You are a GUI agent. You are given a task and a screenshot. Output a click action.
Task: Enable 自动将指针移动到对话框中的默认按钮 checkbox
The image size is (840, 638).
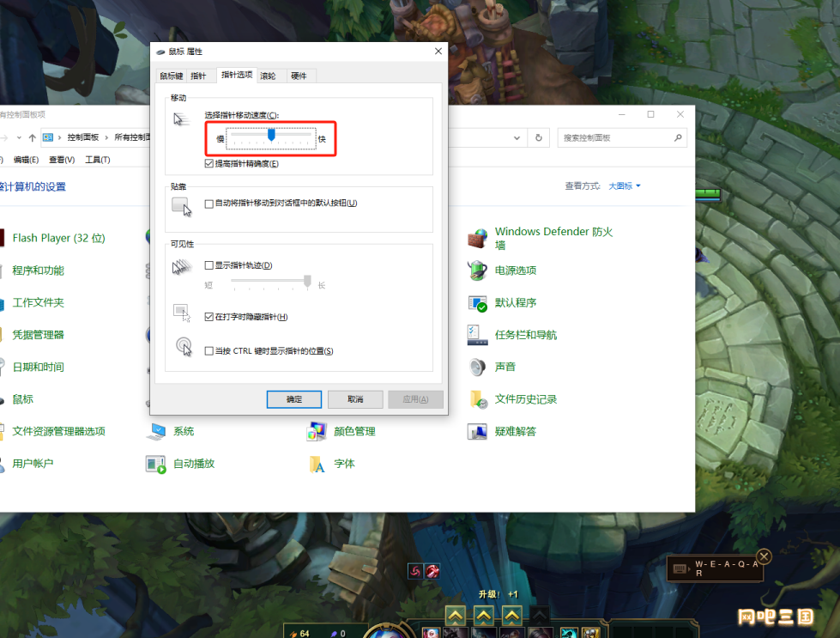click(x=209, y=204)
